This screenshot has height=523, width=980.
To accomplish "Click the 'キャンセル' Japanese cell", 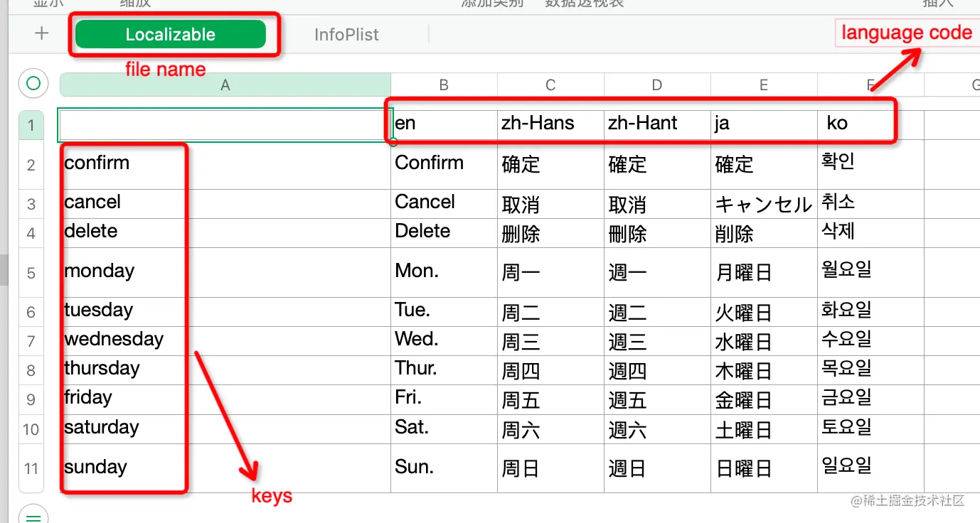I will point(764,204).
